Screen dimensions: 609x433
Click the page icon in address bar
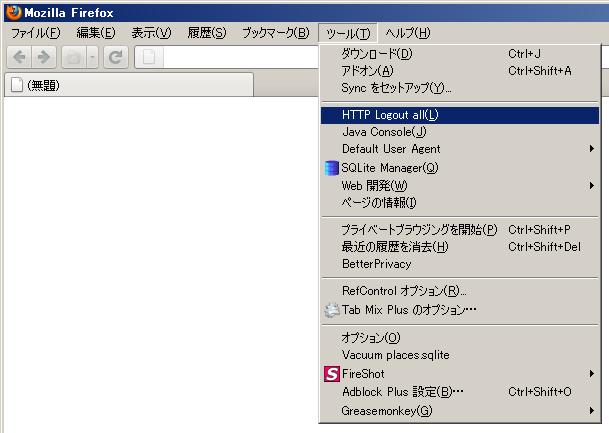(147, 57)
